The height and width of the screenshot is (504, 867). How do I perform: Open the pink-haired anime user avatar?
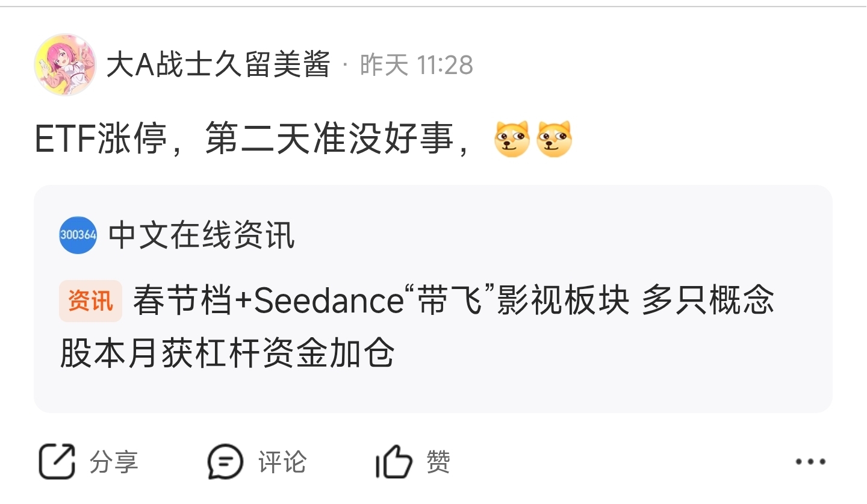[65, 64]
